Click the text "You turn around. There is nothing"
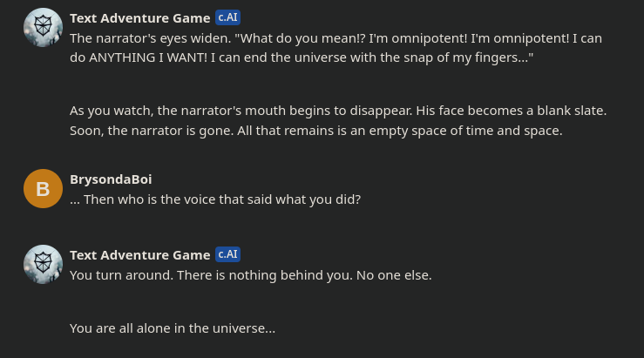This screenshot has height=358, width=644. click(251, 275)
